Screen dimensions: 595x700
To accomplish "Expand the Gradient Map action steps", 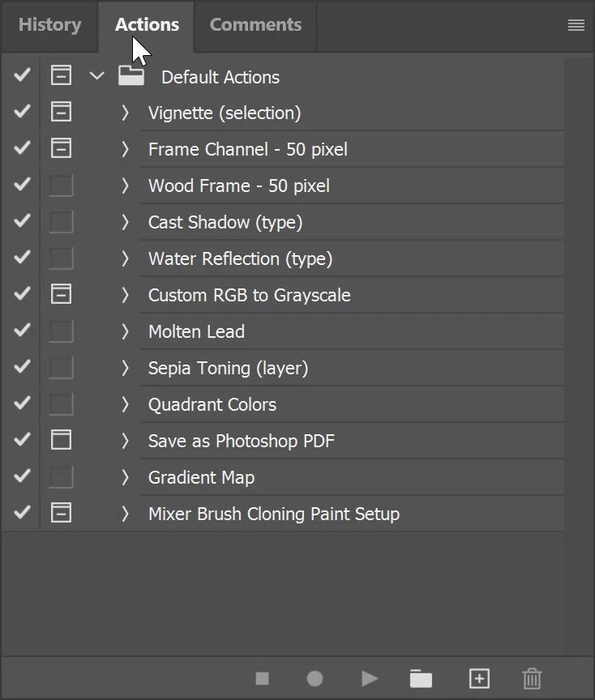I will pos(125,477).
